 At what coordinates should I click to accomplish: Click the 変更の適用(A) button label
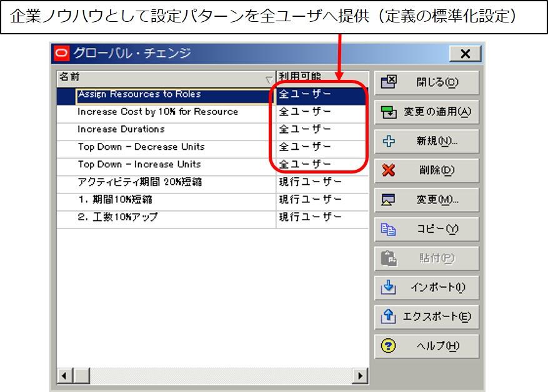(437, 112)
